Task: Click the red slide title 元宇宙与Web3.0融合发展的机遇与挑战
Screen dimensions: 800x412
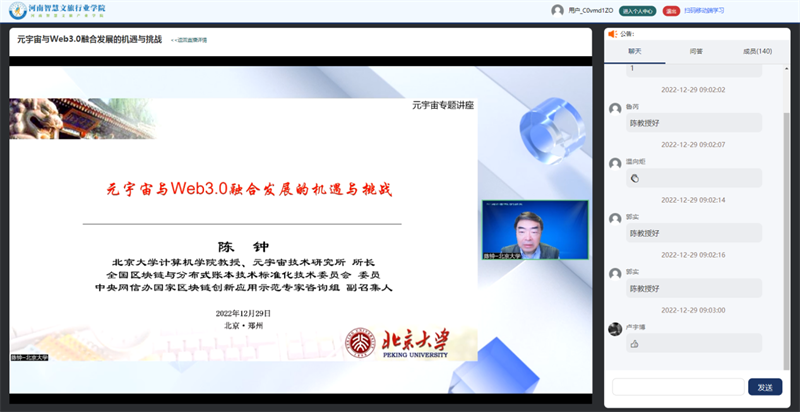Action: tap(249, 189)
